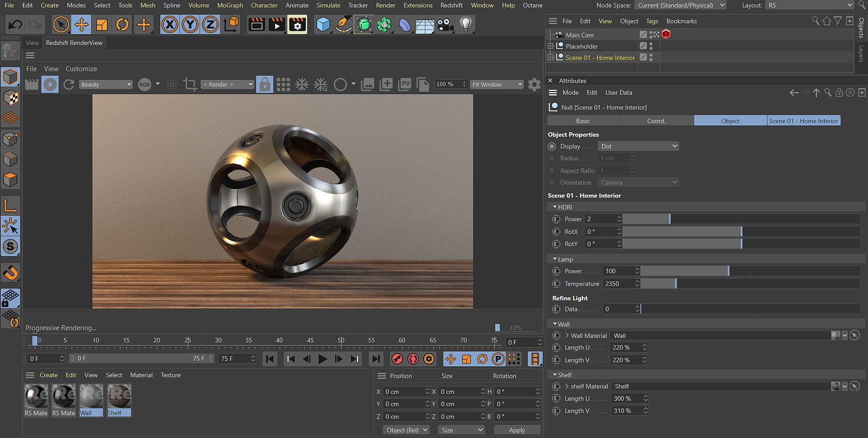Collapse the Lamp group
This screenshot has width=868, height=438.
tap(555, 259)
